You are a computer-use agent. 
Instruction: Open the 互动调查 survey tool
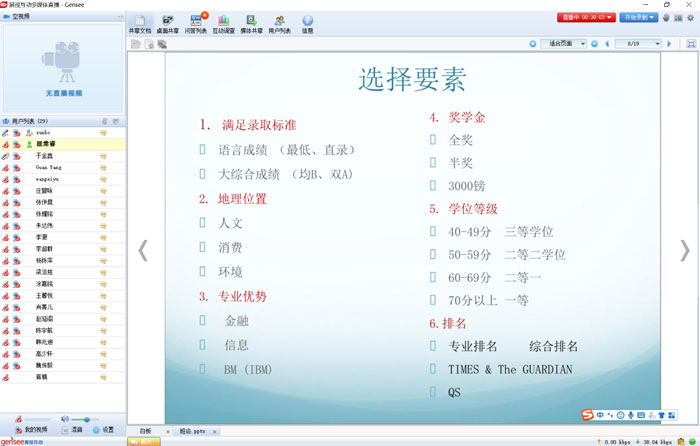coord(223,23)
